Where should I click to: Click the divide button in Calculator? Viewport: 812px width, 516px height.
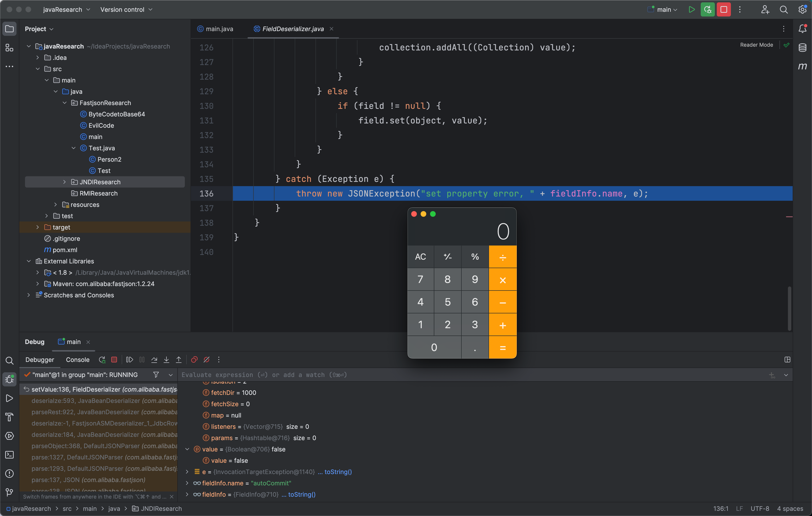pyautogui.click(x=502, y=257)
